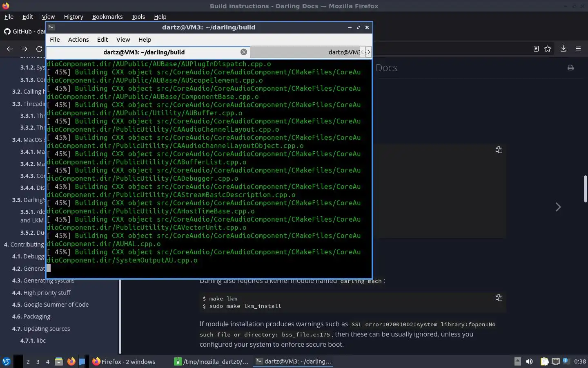Open Firefox File menu
Viewport: 588px width, 368px height.
coord(9,17)
